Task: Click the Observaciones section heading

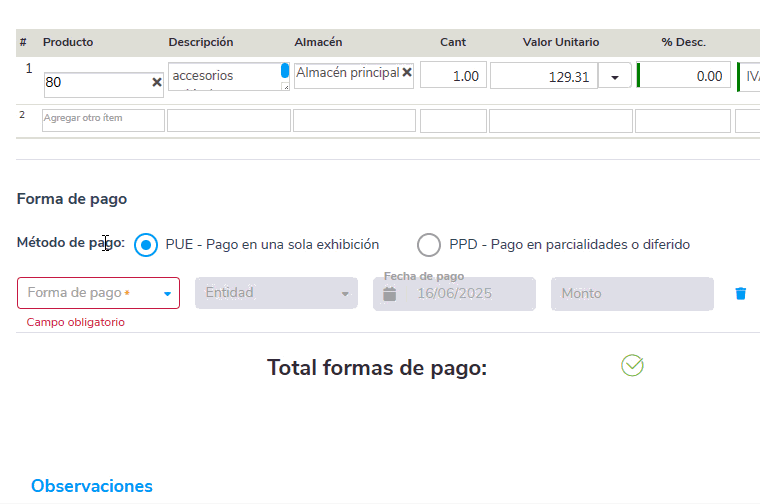Action: tap(92, 486)
